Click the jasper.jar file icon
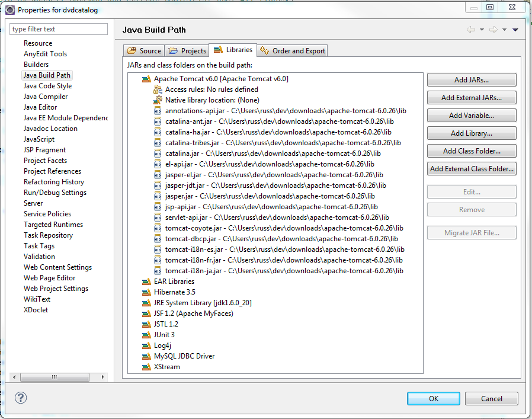The height and width of the screenshot is (419, 532). point(158,196)
